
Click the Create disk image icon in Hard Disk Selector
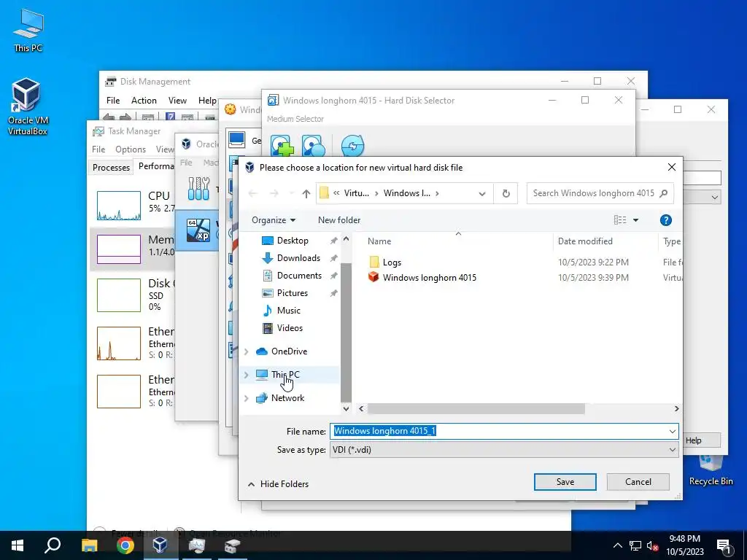click(x=314, y=145)
